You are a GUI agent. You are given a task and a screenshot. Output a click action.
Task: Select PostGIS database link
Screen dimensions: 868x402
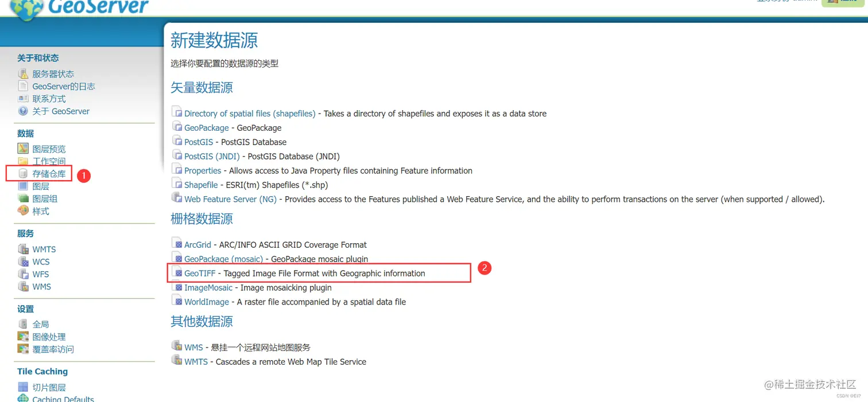point(199,142)
